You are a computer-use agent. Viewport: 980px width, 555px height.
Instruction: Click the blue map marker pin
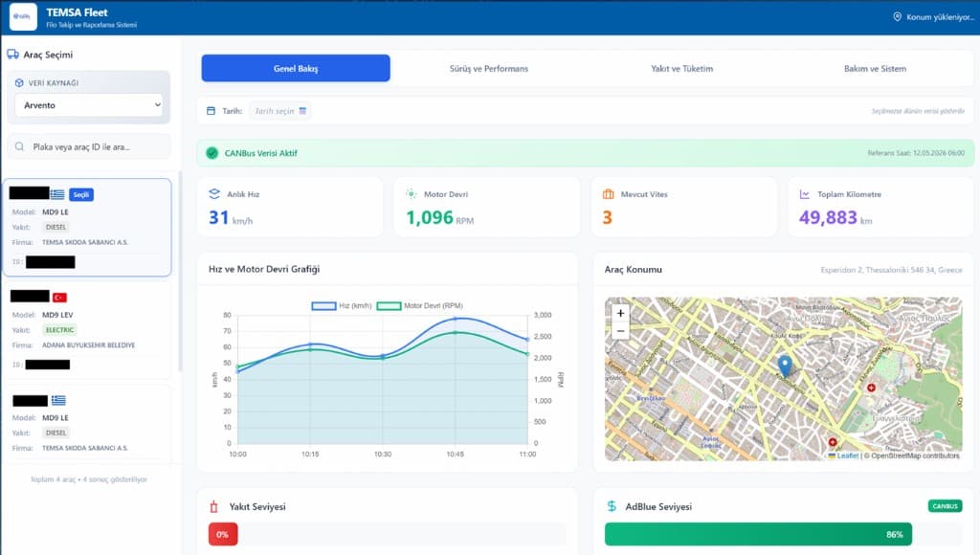point(785,365)
